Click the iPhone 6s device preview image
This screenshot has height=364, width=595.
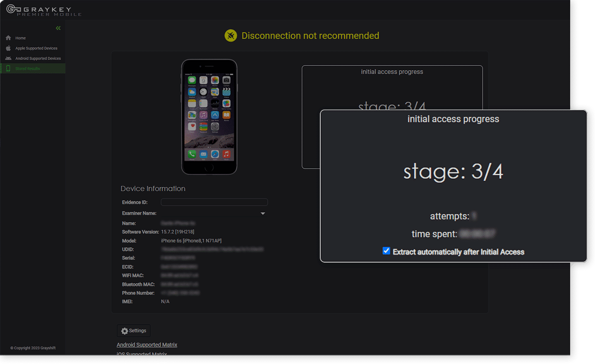(x=209, y=116)
